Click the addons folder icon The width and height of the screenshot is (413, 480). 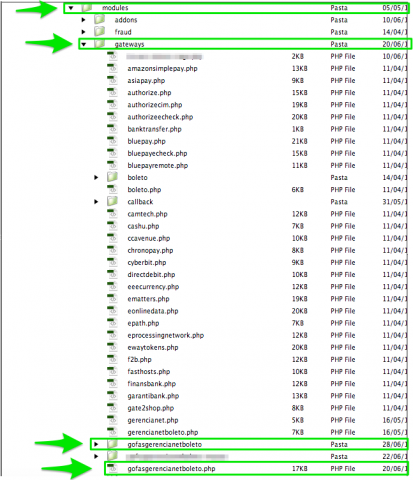click(100, 20)
